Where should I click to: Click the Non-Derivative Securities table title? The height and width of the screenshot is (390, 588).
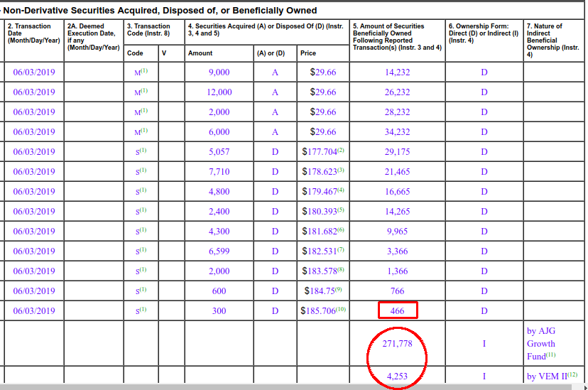click(160, 11)
